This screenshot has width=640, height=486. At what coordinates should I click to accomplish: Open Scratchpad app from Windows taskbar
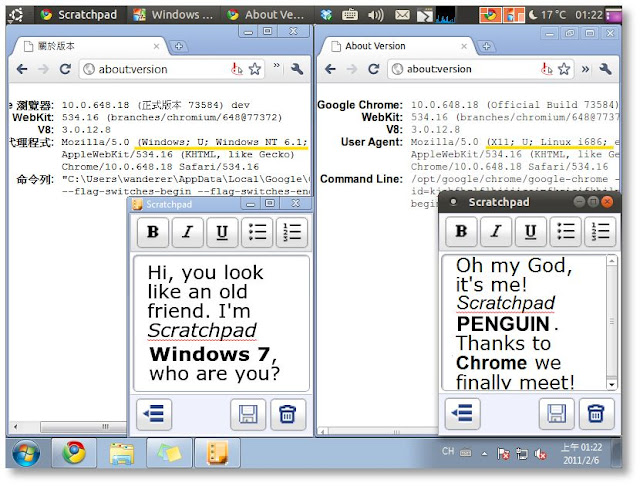(217, 453)
